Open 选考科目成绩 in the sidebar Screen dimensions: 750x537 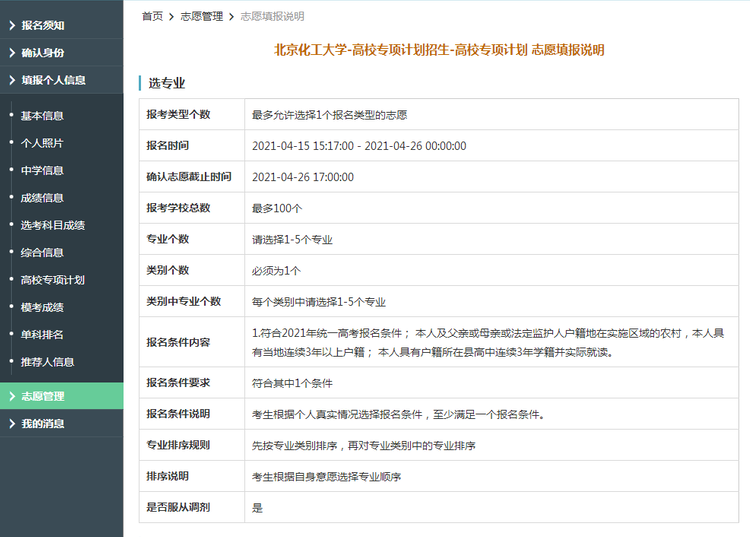click(x=53, y=225)
